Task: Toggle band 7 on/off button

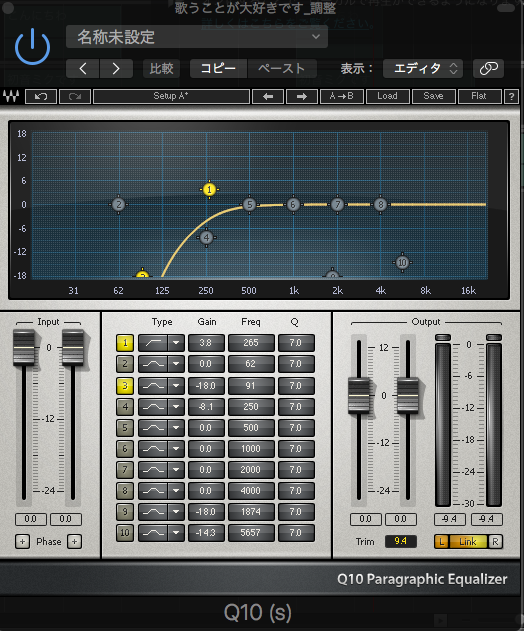Action: pos(125,469)
